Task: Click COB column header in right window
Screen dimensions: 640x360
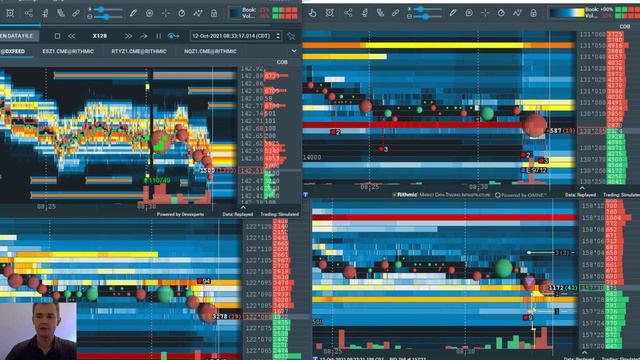Action: pyautogui.click(x=624, y=27)
